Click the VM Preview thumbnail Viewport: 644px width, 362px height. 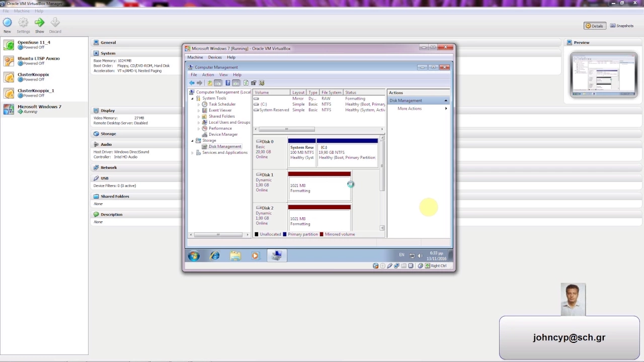pos(604,75)
